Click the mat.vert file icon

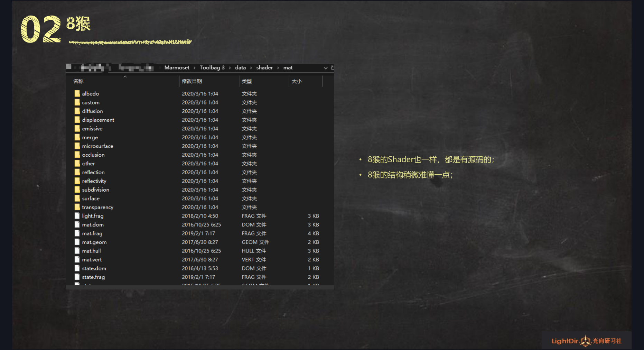click(x=77, y=259)
